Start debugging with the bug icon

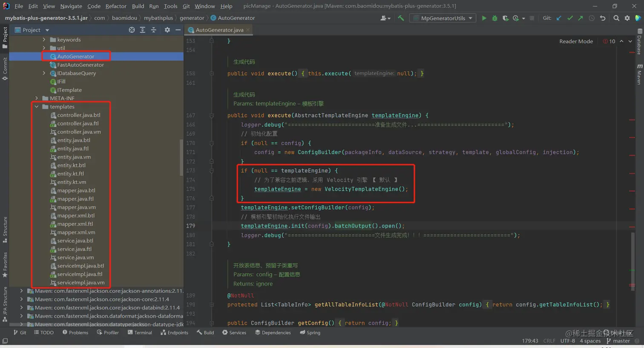coord(494,18)
